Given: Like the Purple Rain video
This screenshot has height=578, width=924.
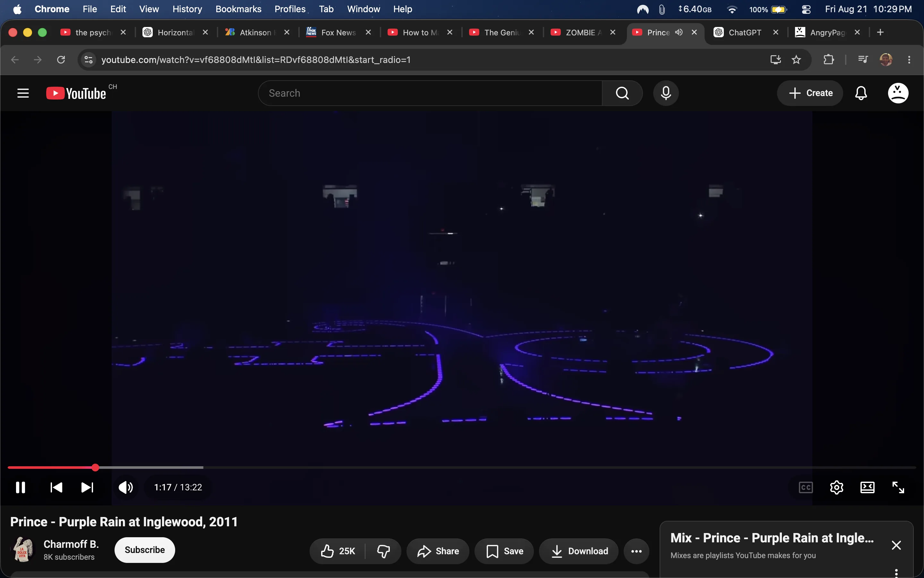Looking at the screenshot, I should click(338, 551).
